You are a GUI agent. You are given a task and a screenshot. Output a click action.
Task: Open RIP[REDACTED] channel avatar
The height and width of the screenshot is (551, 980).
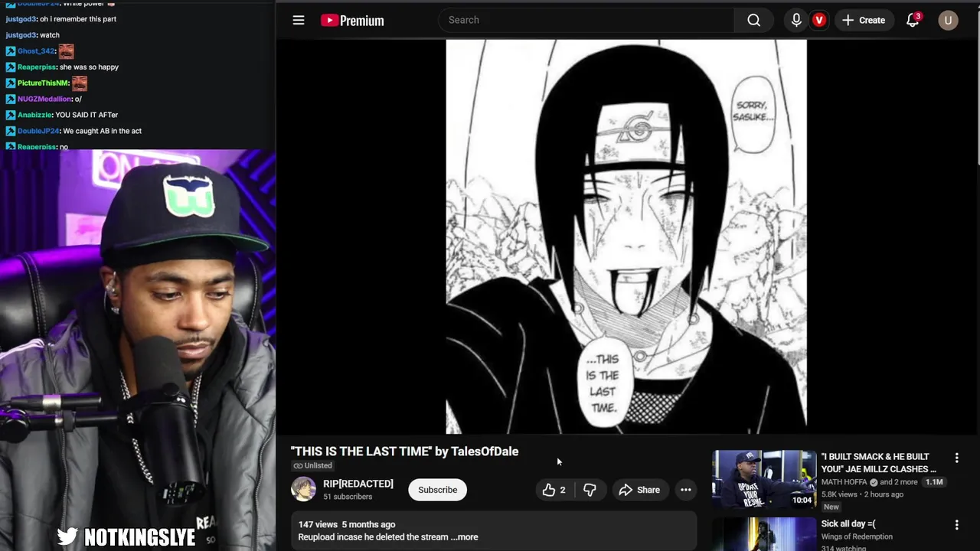pos(303,490)
